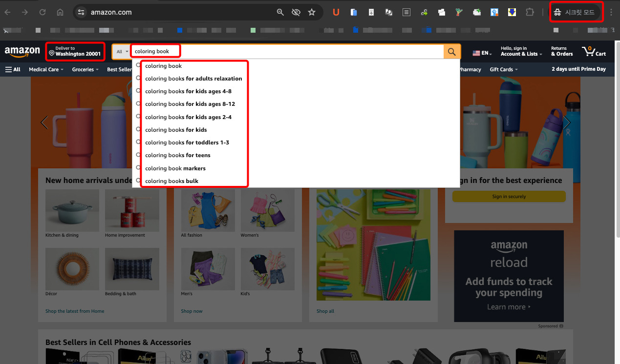Image resolution: width=620 pixels, height=364 pixels.
Task: Open Décor mirror thumbnail
Action: pyautogui.click(x=72, y=269)
